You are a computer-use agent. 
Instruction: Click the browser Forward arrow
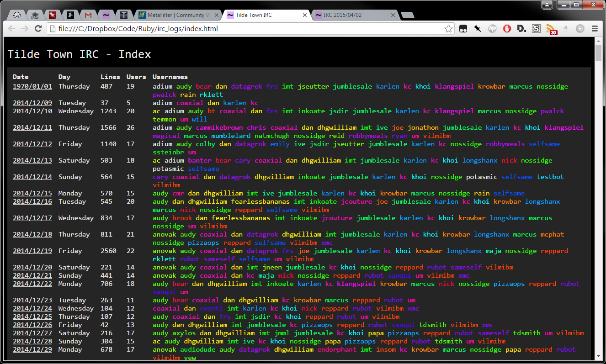(x=25, y=29)
